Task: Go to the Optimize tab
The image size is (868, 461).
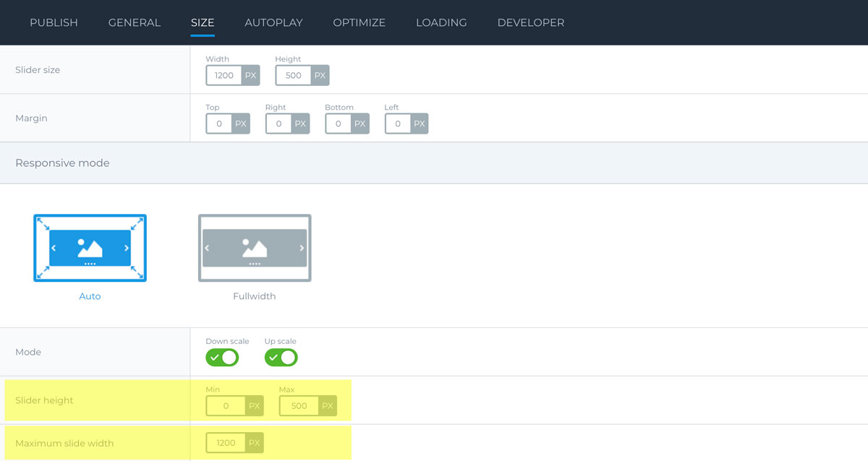Action: [359, 22]
